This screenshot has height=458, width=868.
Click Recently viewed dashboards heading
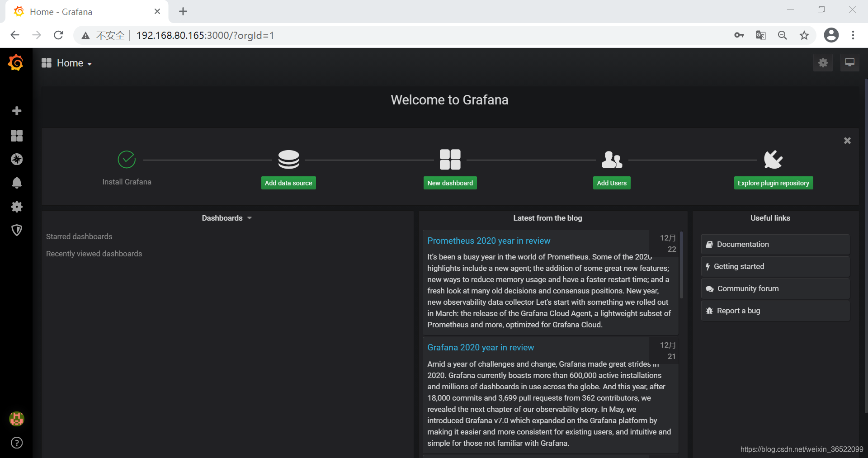[x=94, y=254]
